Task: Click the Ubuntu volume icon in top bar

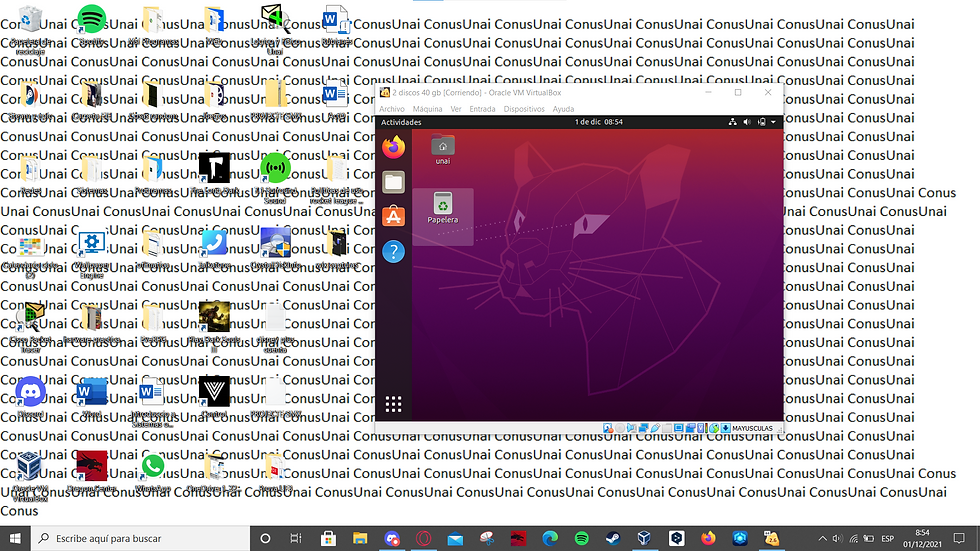Action: [x=747, y=122]
